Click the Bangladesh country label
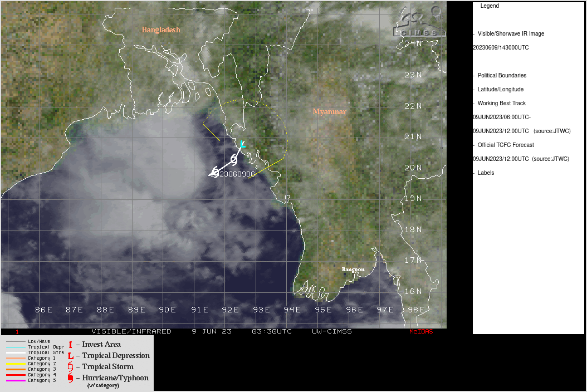The width and height of the screenshot is (587, 392). click(x=161, y=30)
